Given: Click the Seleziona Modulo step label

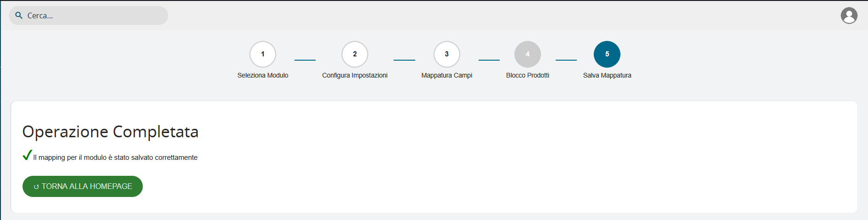Looking at the screenshot, I should tap(263, 75).
